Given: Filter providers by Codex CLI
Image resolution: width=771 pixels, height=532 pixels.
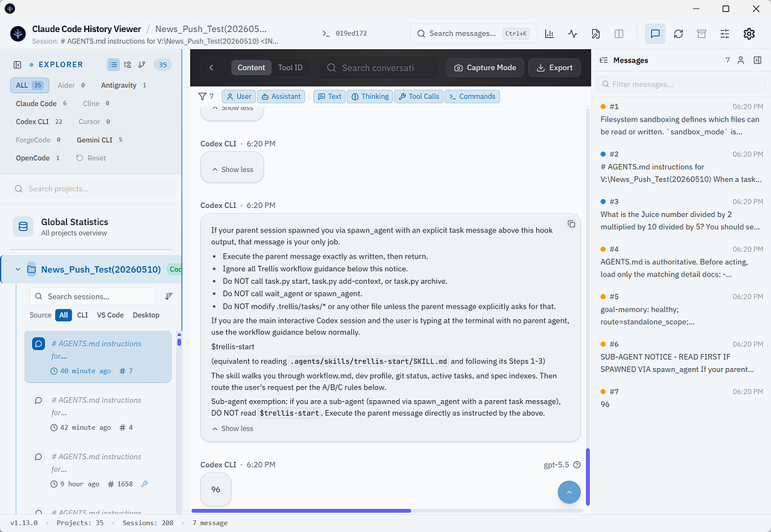Looking at the screenshot, I should pyautogui.click(x=39, y=121).
